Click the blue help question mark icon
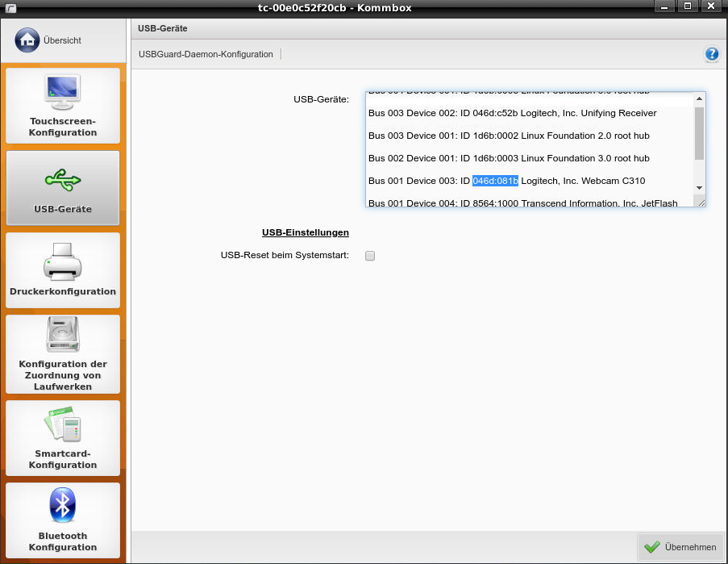The width and height of the screenshot is (728, 564). [711, 54]
